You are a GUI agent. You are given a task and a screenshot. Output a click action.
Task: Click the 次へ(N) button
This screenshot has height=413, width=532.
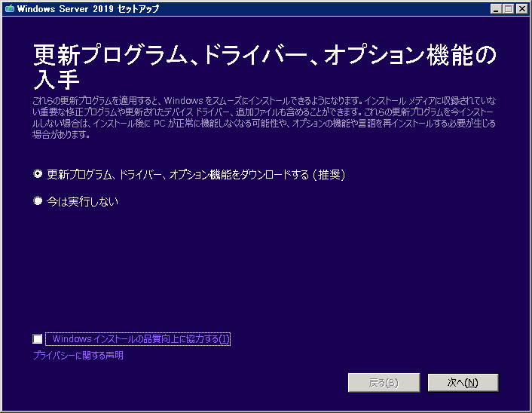(463, 382)
